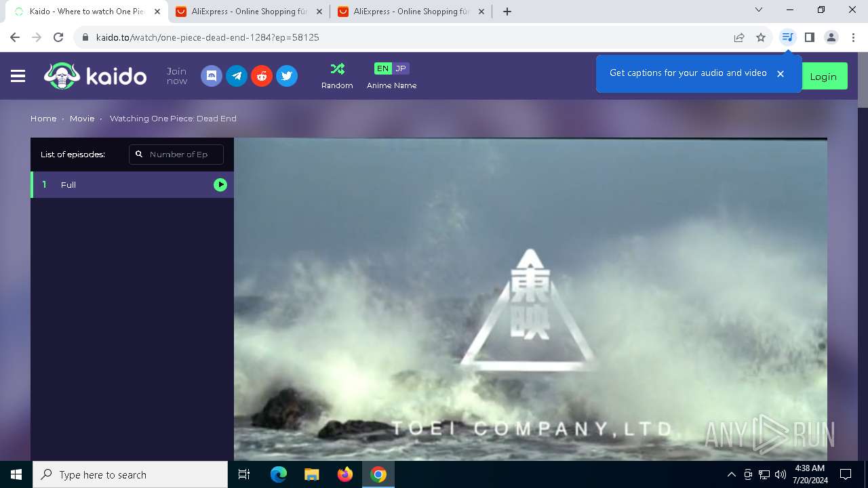Open the Chrome three-dot menu
This screenshot has height=488, width=868.
click(853, 37)
